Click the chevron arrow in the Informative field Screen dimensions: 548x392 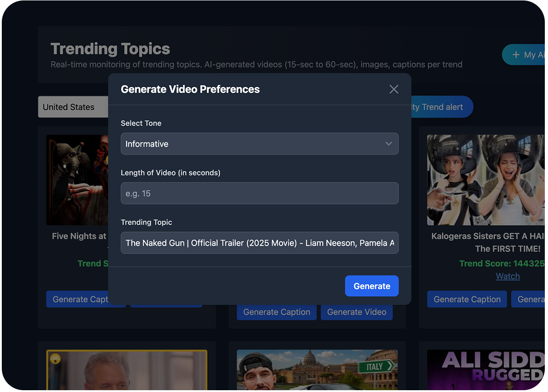(388, 144)
